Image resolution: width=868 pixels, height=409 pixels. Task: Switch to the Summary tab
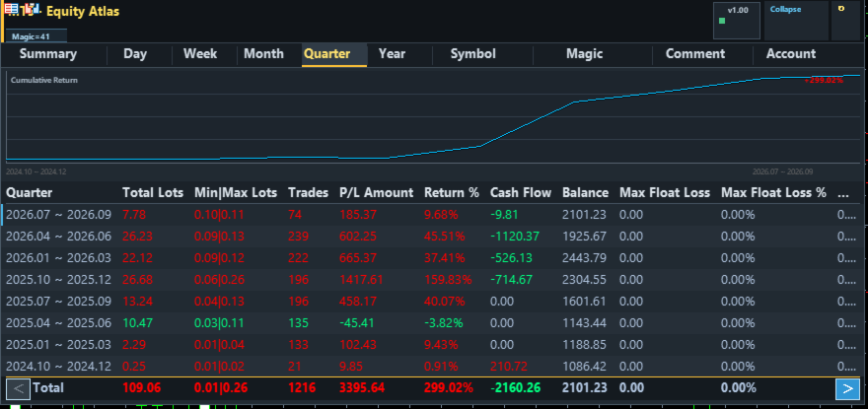pos(48,54)
